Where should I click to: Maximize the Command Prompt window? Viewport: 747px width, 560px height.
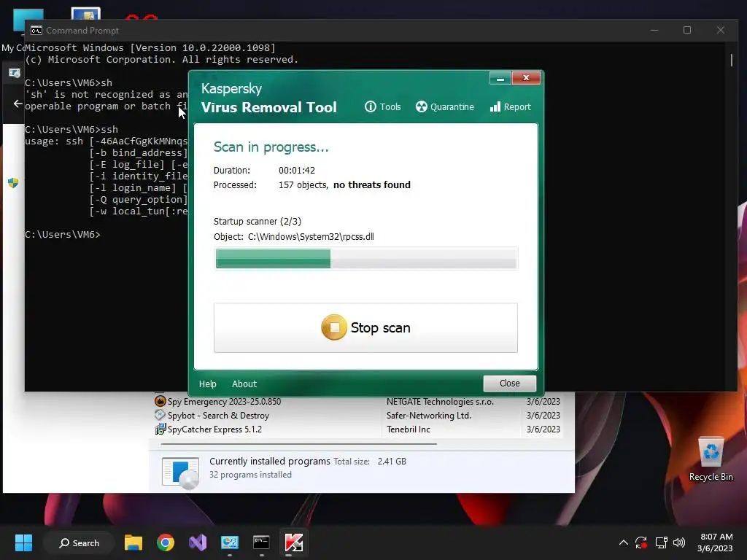(687, 30)
